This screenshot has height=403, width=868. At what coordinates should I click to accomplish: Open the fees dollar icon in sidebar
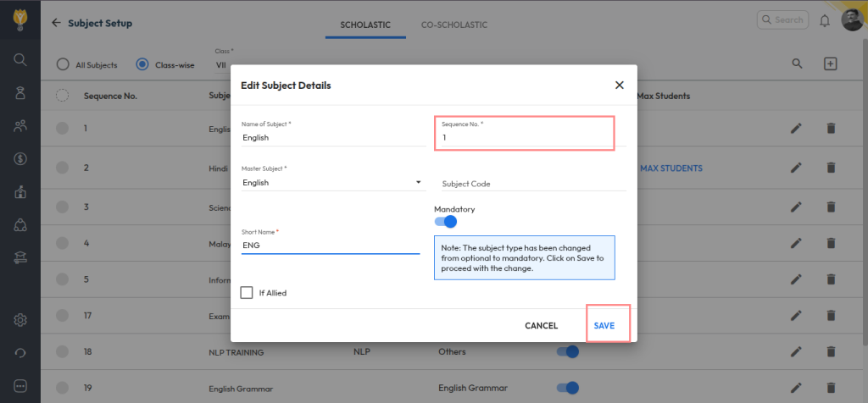pyautogui.click(x=20, y=159)
